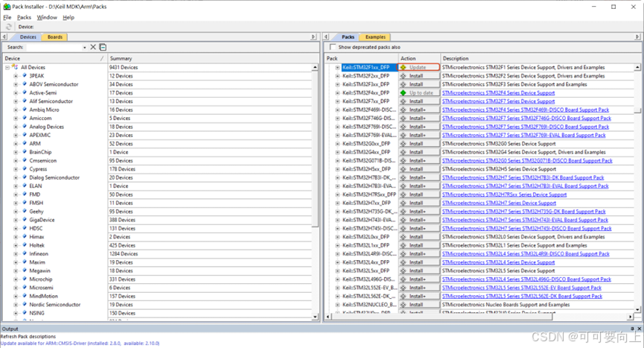The width and height of the screenshot is (644, 348).
Task: Open the File menu
Action: pyautogui.click(x=7, y=17)
